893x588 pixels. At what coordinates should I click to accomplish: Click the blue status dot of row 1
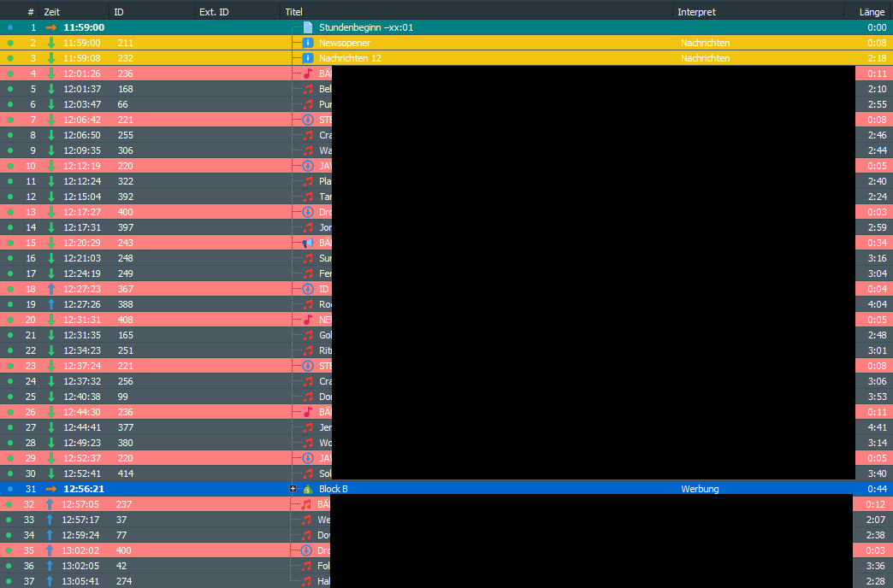coord(10,27)
